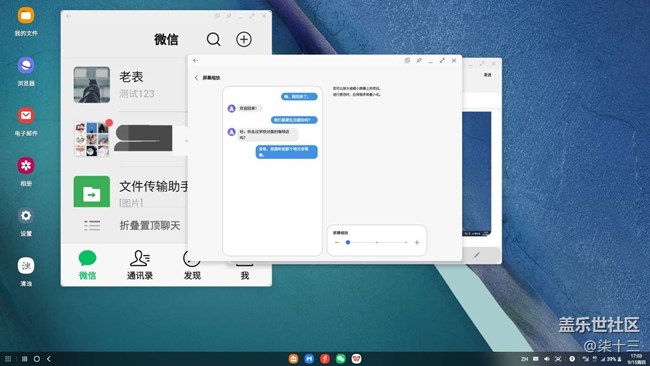This screenshot has width=650, height=366.
Task: Go back from 屏幕缩放 settings page
Action: tap(196, 78)
